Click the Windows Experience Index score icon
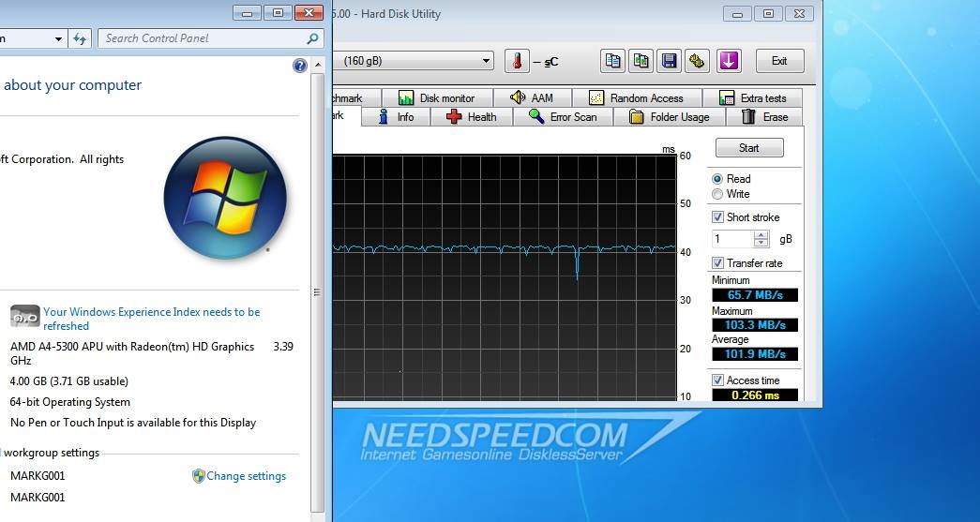Screen dimensions: 980x522 click(25, 316)
